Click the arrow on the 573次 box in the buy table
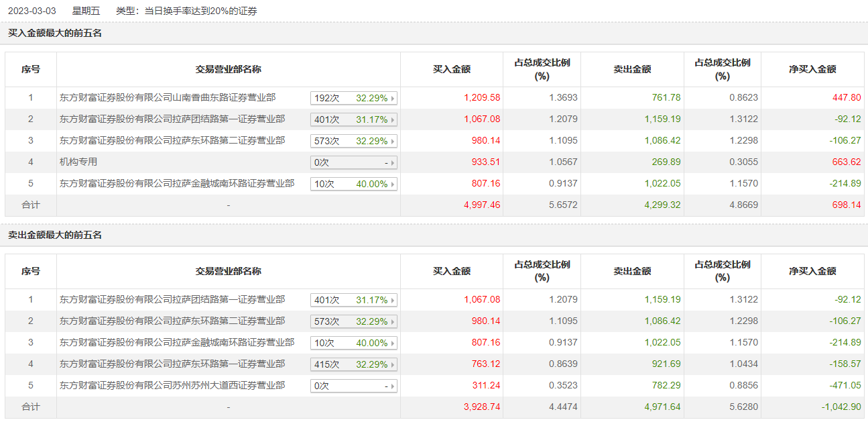The image size is (868, 422). tap(393, 141)
